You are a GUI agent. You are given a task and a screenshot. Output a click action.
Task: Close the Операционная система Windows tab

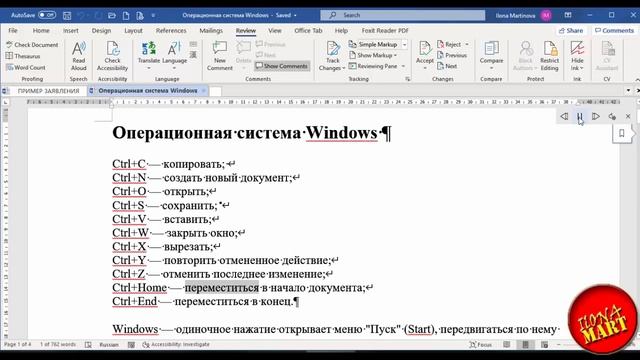tap(203, 91)
